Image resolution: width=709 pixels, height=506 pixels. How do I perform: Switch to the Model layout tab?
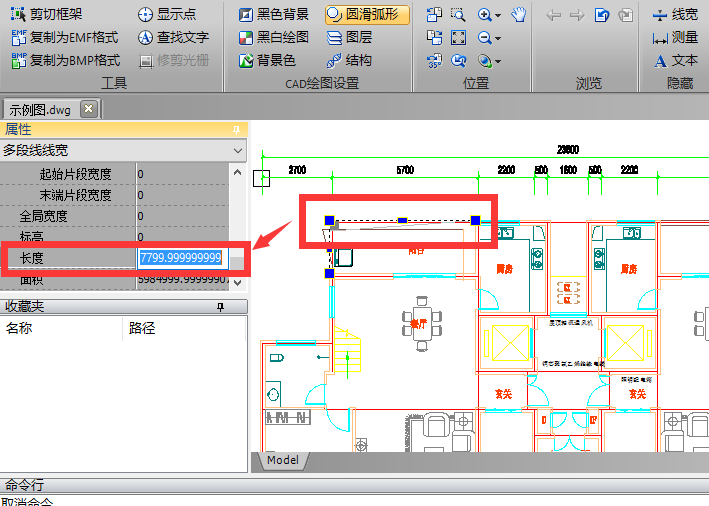coord(283,460)
